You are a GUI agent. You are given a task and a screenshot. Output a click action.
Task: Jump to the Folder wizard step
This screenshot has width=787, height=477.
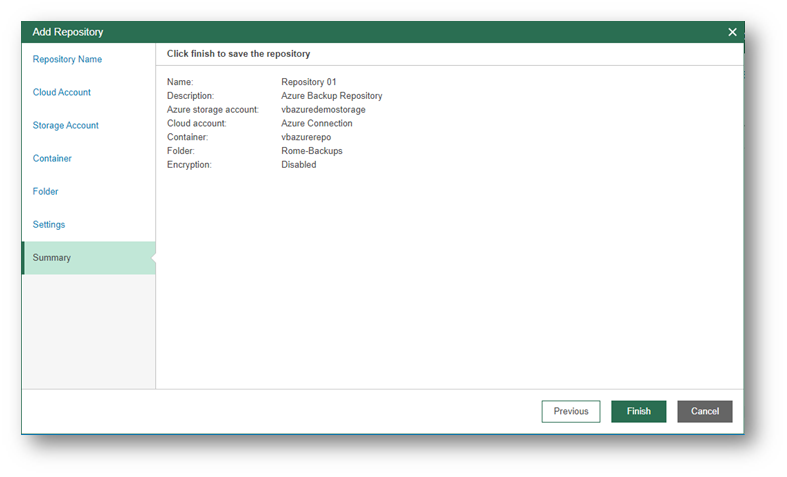[46, 191]
